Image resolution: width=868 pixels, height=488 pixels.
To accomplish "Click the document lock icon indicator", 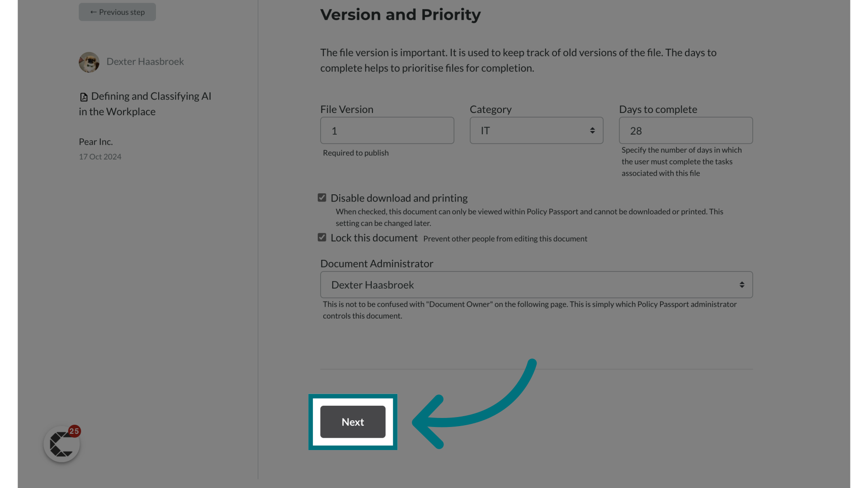I will pyautogui.click(x=321, y=237).
